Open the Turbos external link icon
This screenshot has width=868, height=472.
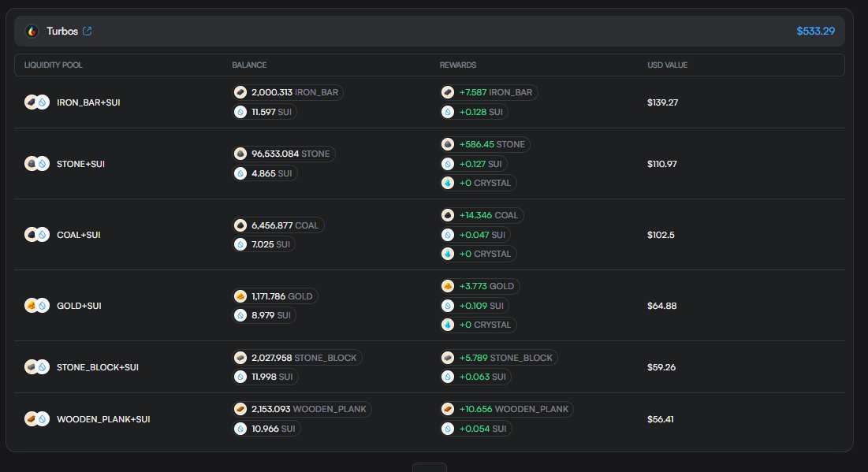click(x=87, y=31)
